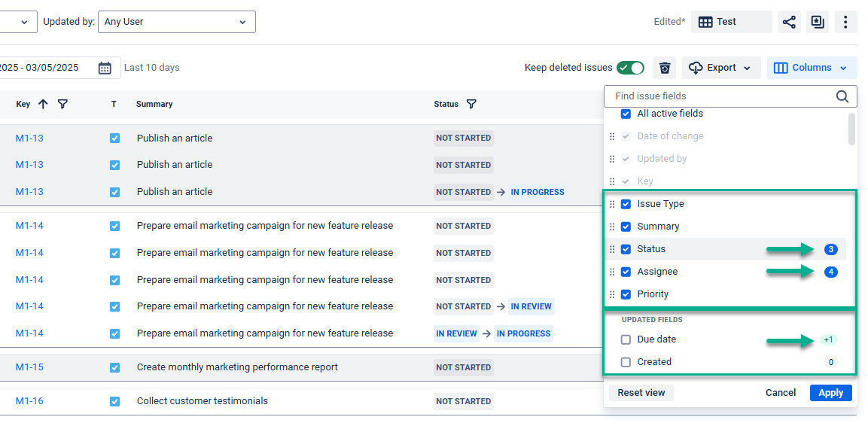The image size is (868, 423).
Task: Open the calendar date picker icon
Action: pyautogui.click(x=105, y=68)
